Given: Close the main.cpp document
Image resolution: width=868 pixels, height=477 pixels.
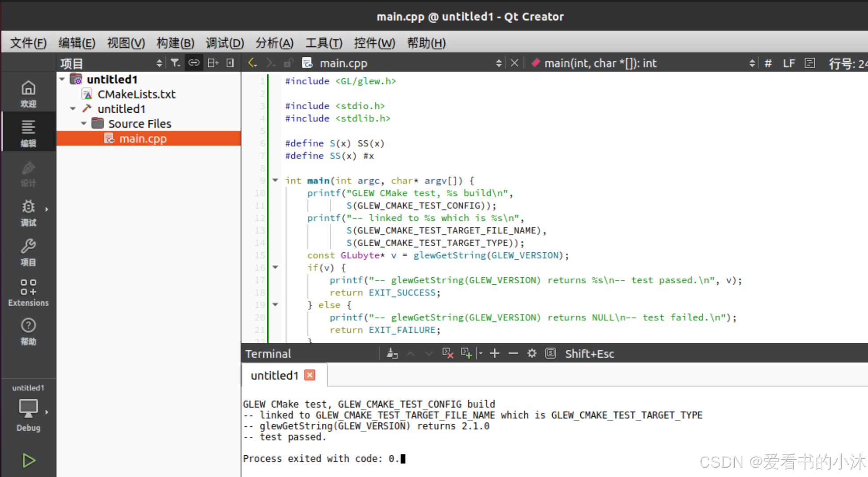Looking at the screenshot, I should coord(515,63).
